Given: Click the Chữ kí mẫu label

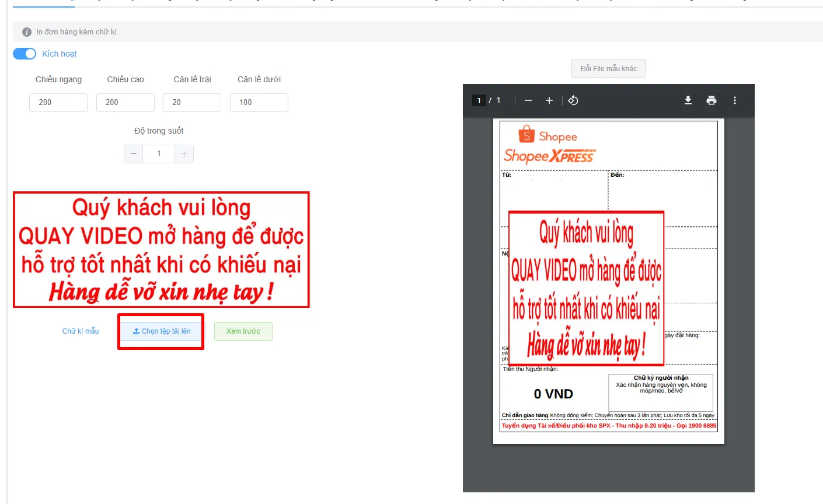Looking at the screenshot, I should pyautogui.click(x=81, y=331).
